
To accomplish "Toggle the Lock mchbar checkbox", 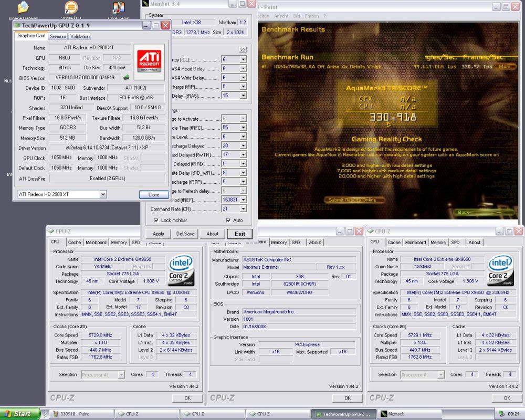I will tap(156, 220).
